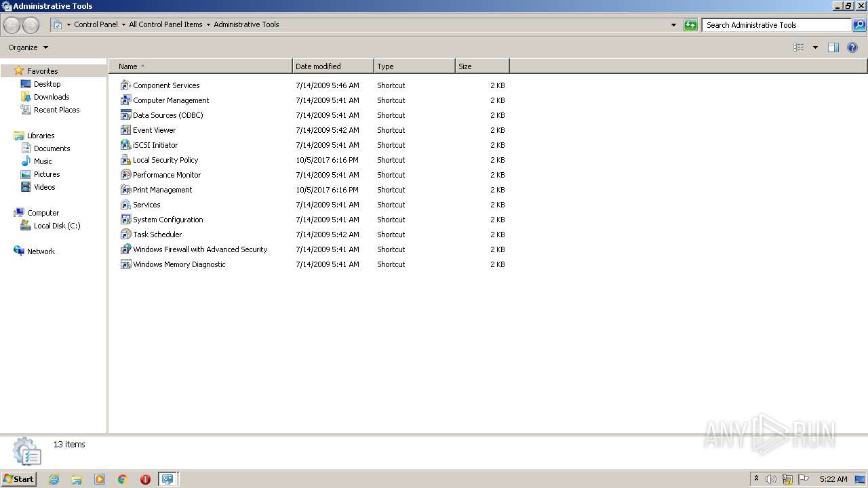
Task: Select the Services shortcut icon
Action: [x=125, y=205]
